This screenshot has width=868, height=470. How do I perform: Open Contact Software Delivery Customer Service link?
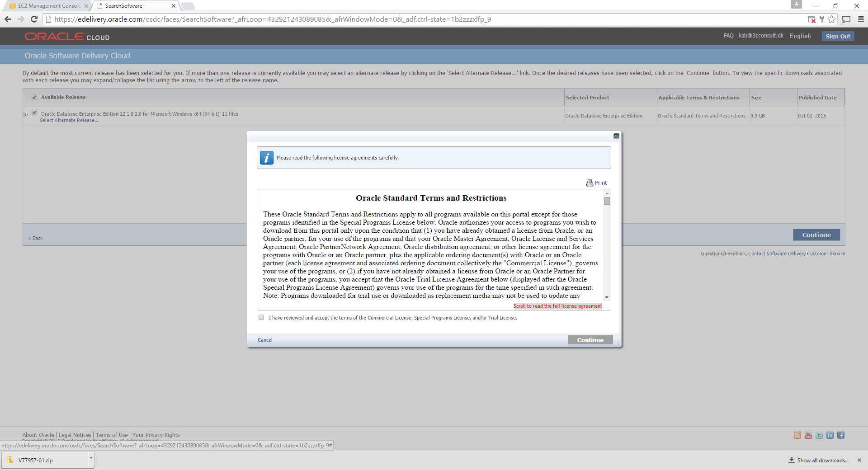tap(797, 254)
